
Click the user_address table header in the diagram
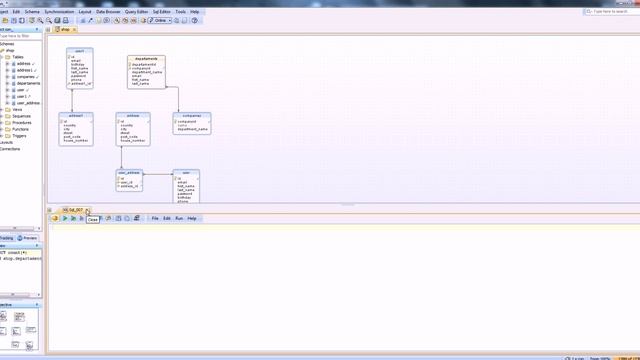tap(129, 173)
